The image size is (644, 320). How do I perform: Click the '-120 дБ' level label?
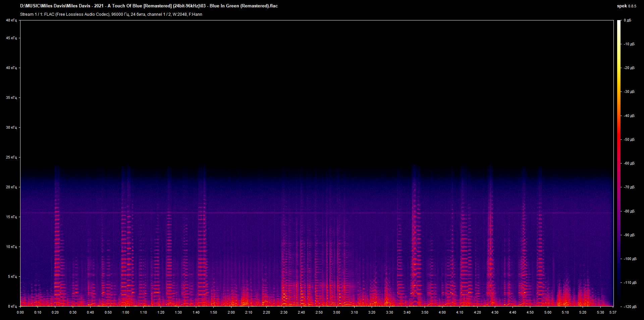pyautogui.click(x=630, y=307)
